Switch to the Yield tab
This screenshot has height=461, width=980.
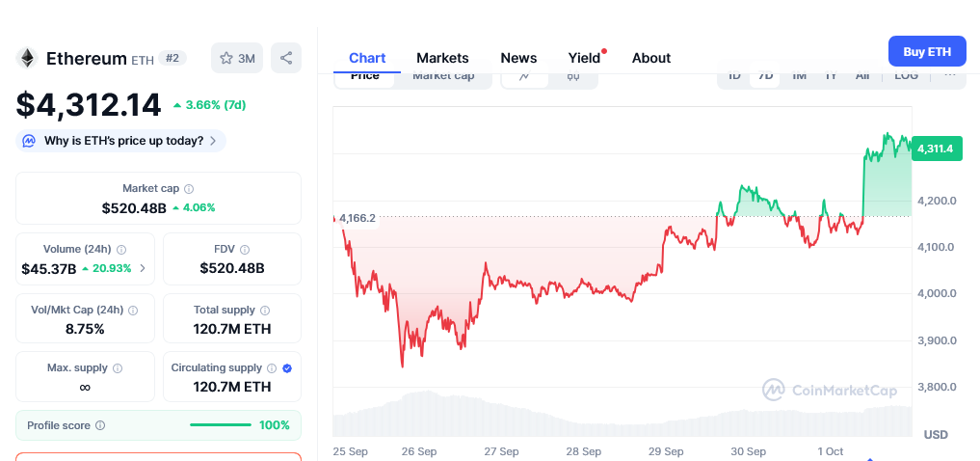pyautogui.click(x=584, y=58)
